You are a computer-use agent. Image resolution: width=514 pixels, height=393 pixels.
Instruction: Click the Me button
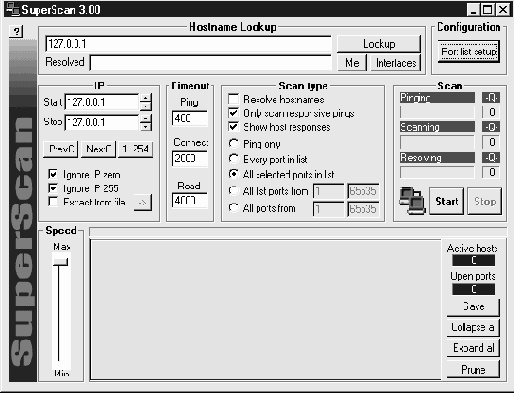352,63
